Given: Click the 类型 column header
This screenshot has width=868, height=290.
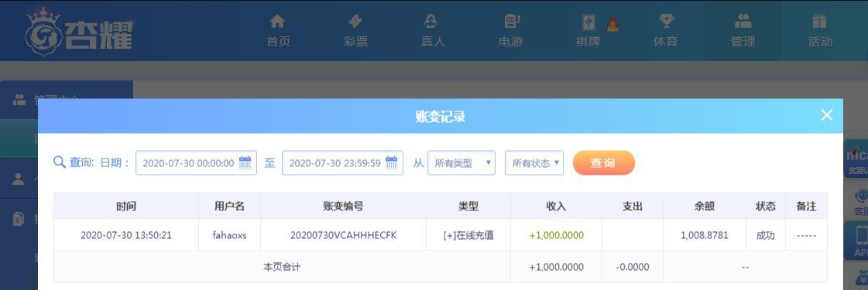Looking at the screenshot, I should (x=468, y=206).
